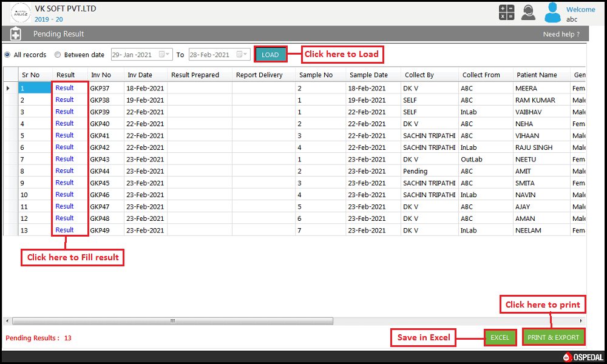The height and width of the screenshot is (364, 607).
Task: Click the Welcome text in header
Action: pyautogui.click(x=581, y=9)
